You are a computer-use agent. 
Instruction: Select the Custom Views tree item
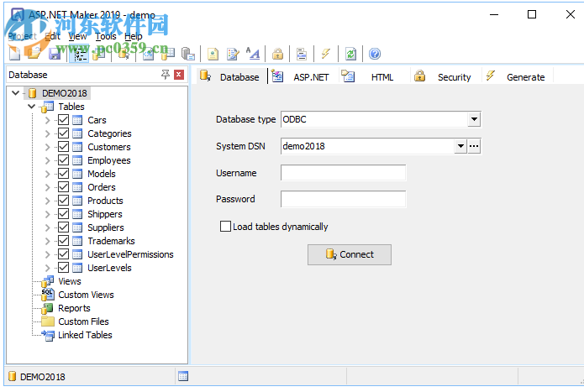coord(86,295)
